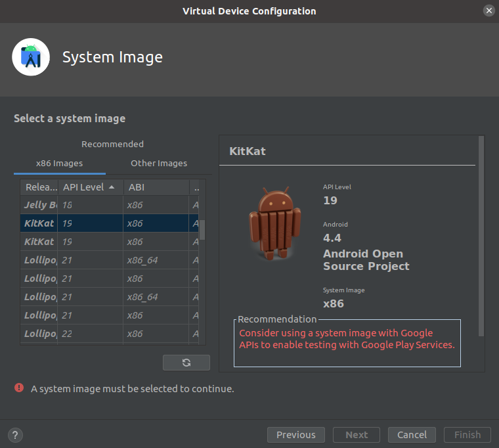Viewport: 499px width, 448px height.
Task: Select the highlighted KitKat API 19 row
Action: pyautogui.click(x=110, y=223)
